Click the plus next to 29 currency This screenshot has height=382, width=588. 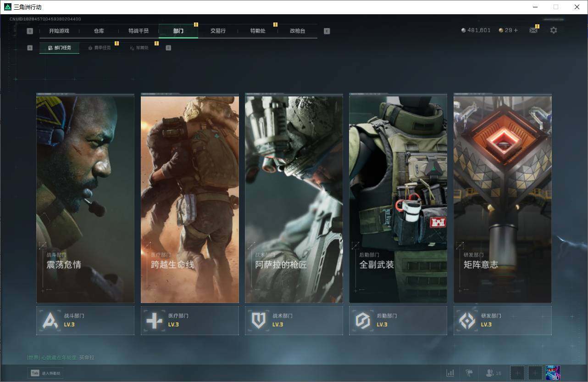(516, 30)
